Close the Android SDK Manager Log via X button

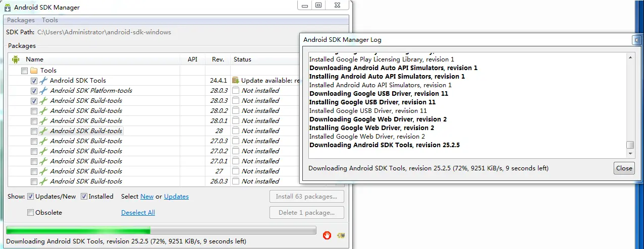click(636, 40)
